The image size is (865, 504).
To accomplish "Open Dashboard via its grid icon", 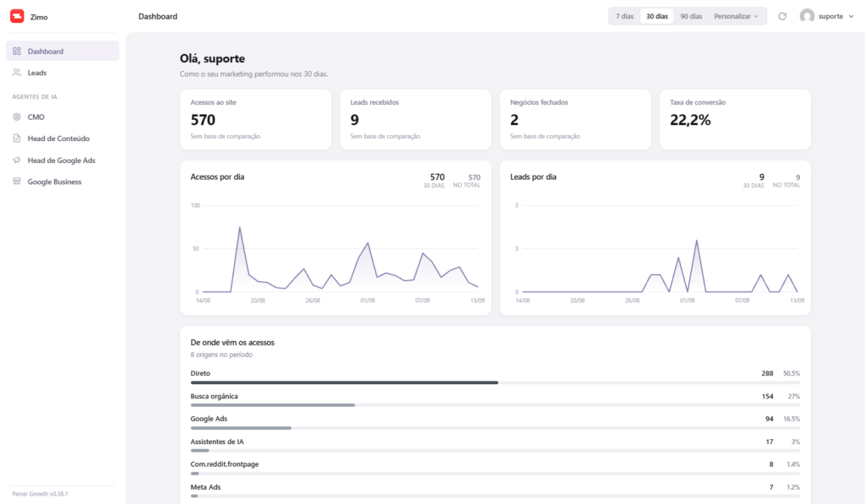I will click(x=17, y=51).
